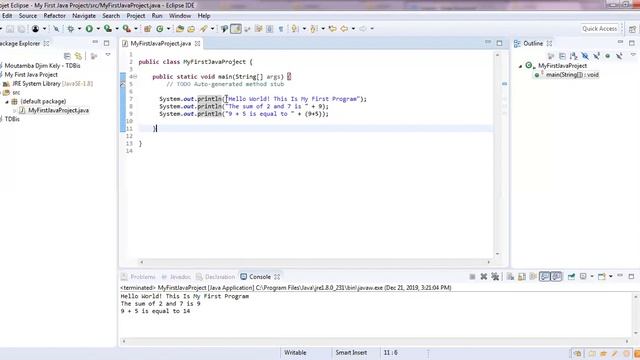Click the Last Edit Location icon
Viewport: 640px width, 360px height.
[x=333, y=29]
